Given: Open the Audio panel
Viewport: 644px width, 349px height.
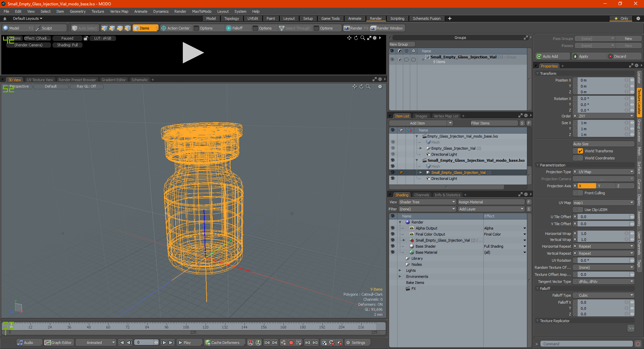Looking at the screenshot, I should point(29,343).
